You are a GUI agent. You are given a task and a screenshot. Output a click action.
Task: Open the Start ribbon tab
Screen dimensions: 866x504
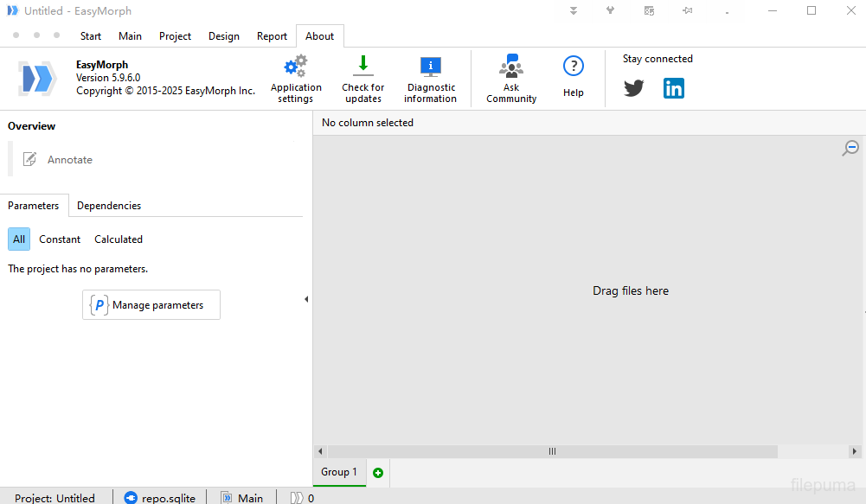pos(91,36)
